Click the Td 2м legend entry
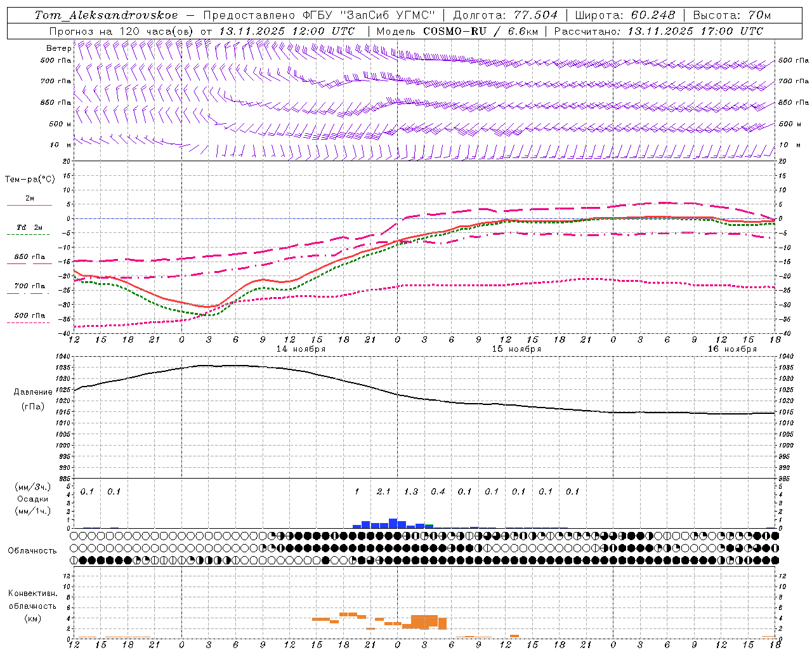Viewport: 812px width, 650px height. 30,227
